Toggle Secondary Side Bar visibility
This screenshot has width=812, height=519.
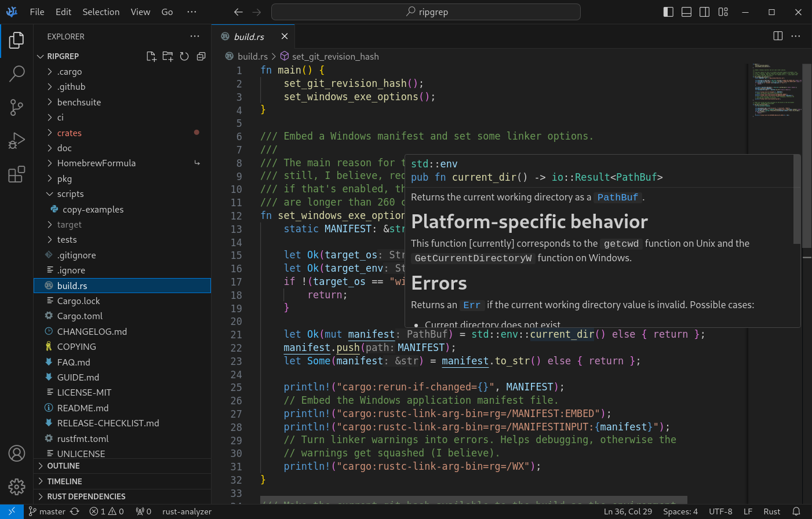tap(705, 12)
